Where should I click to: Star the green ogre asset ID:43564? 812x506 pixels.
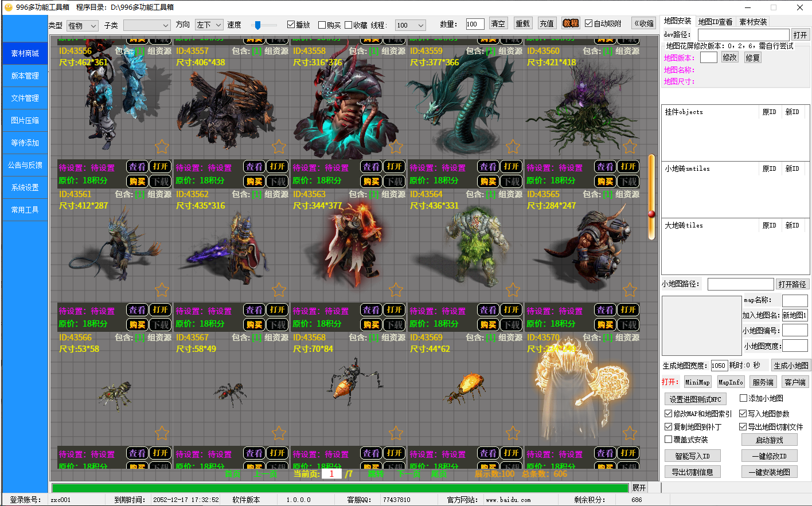pos(513,290)
